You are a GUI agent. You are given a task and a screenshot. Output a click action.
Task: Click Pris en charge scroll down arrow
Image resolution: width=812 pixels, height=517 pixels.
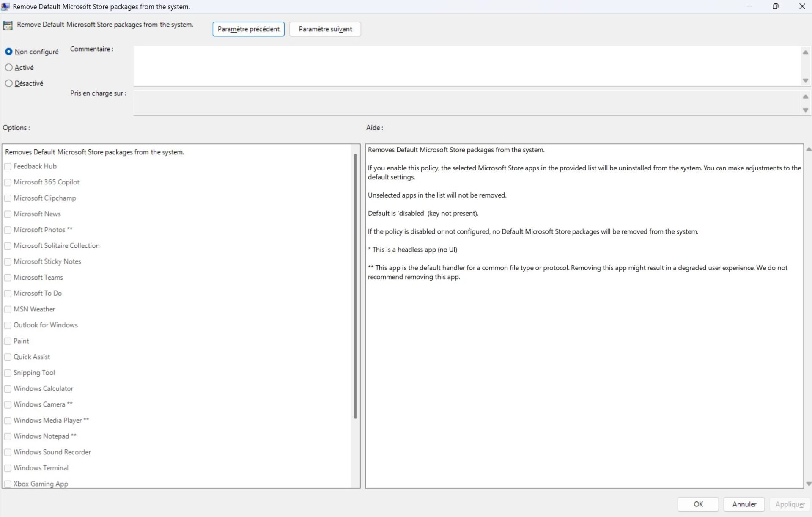pos(805,110)
